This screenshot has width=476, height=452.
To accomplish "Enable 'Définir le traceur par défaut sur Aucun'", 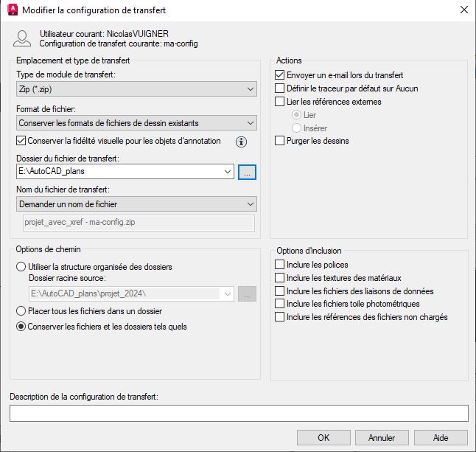I will point(280,88).
